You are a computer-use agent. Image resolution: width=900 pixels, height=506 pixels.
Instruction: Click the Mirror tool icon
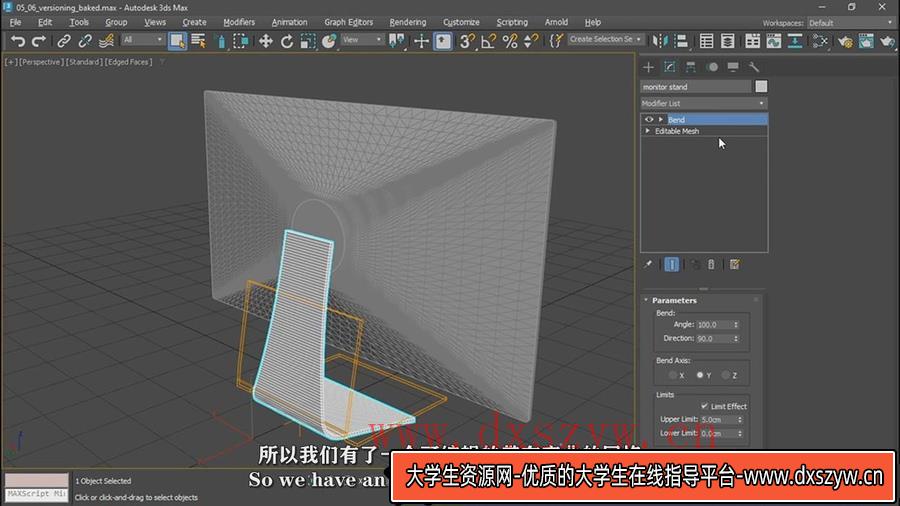coord(660,41)
